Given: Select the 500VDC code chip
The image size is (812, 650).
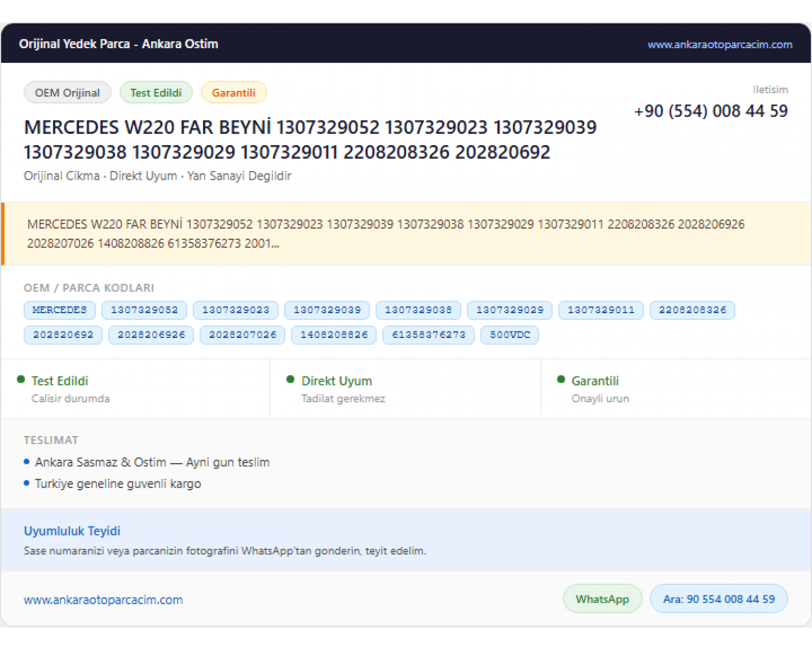Looking at the screenshot, I should click(510, 335).
